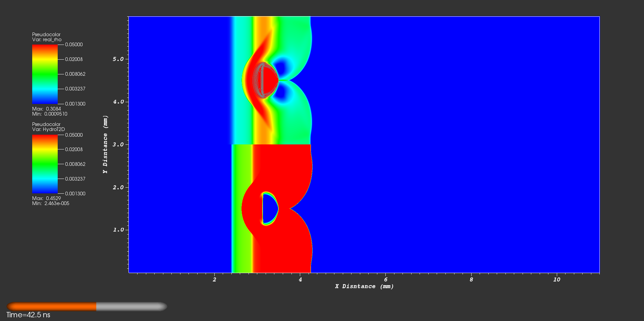Click the y-axis tick label '5.0'
The image size is (644, 321).
click(118, 59)
